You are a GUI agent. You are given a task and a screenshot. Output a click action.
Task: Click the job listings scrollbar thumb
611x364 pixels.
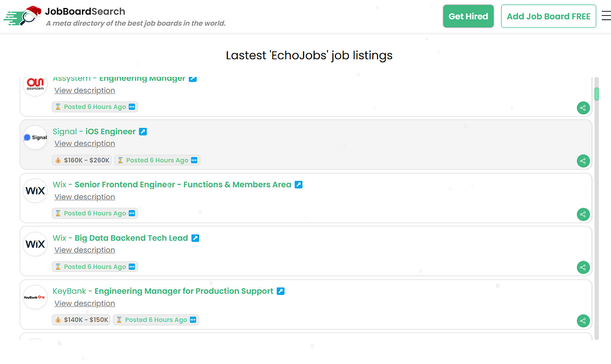(x=596, y=94)
